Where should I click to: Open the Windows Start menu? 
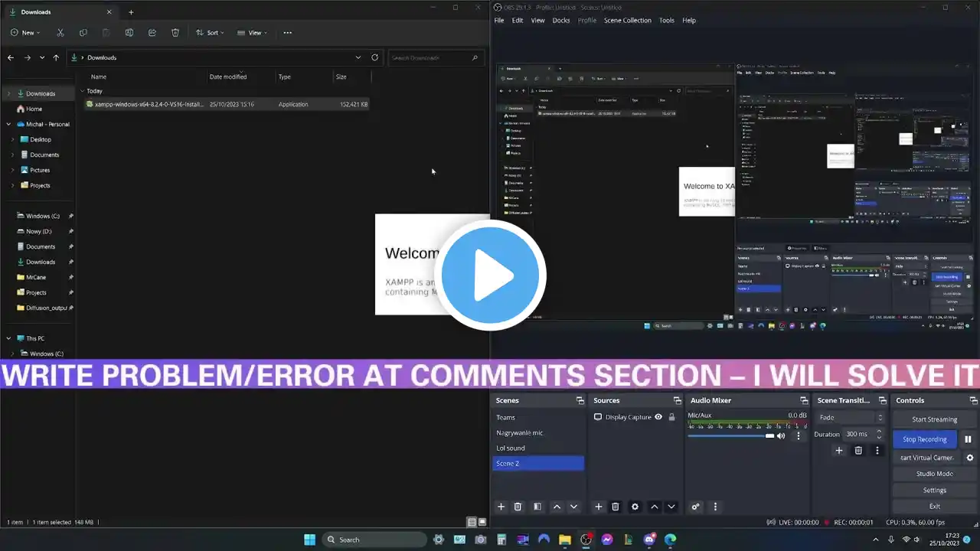pyautogui.click(x=310, y=540)
